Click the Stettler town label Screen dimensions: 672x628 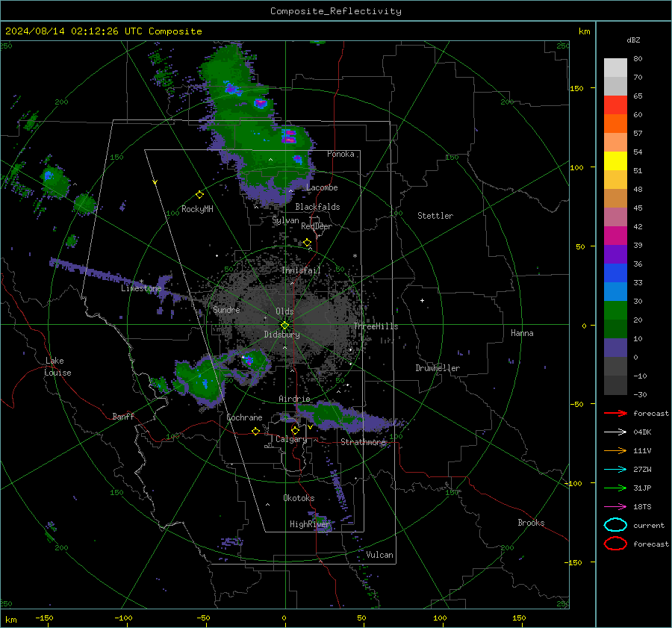(435, 216)
